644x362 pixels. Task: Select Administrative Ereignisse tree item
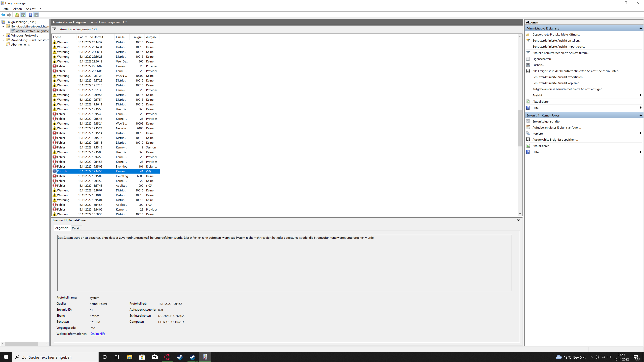[x=32, y=31]
